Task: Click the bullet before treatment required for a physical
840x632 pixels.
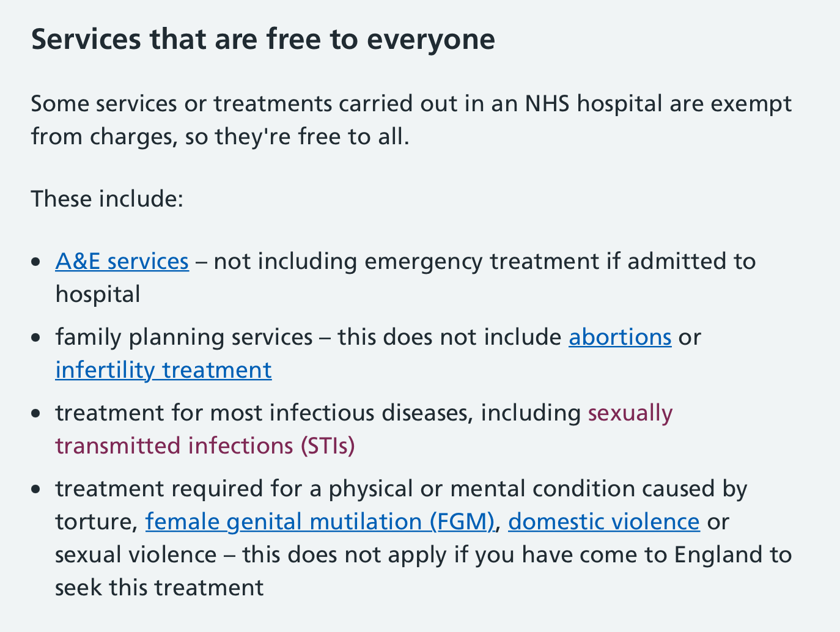Action: coord(38,490)
